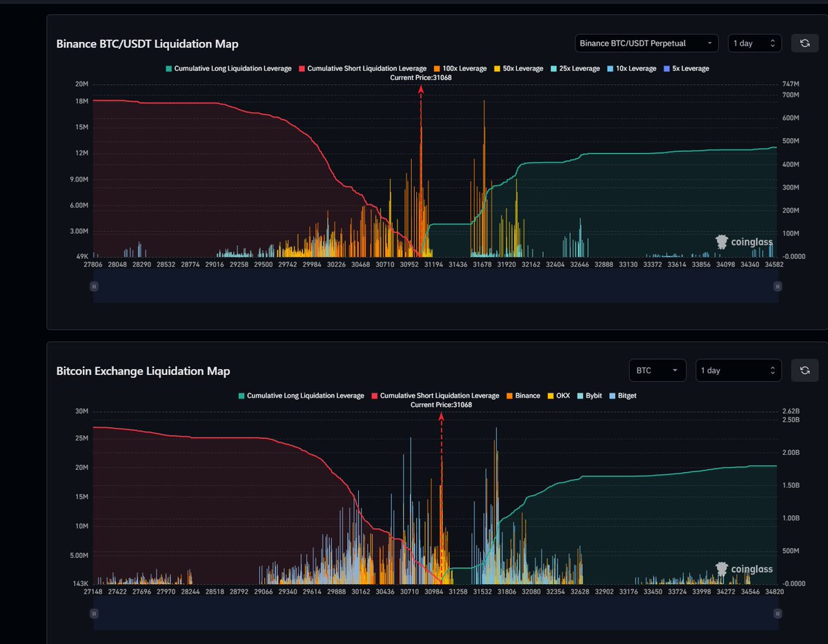Click left zoom handle of Exchange map slider
The width and height of the screenshot is (828, 644).
(93, 613)
